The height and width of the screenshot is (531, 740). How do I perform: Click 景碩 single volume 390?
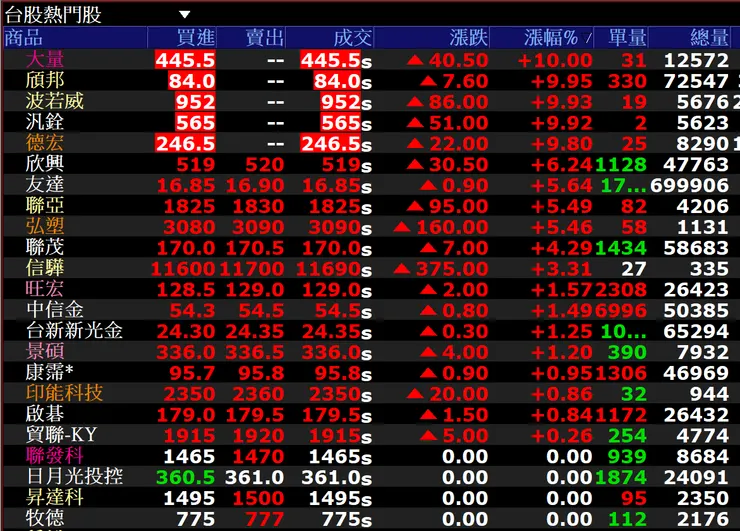click(627, 353)
